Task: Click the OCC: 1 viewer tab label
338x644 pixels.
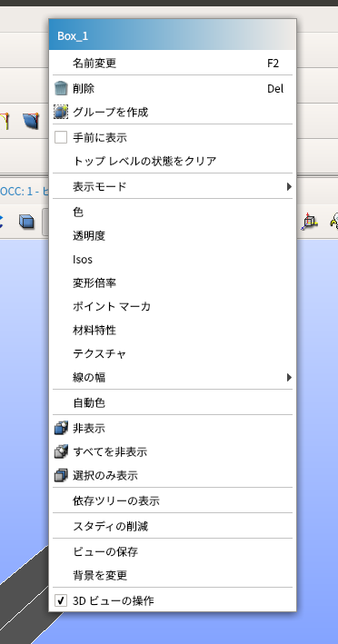Action: (24, 191)
